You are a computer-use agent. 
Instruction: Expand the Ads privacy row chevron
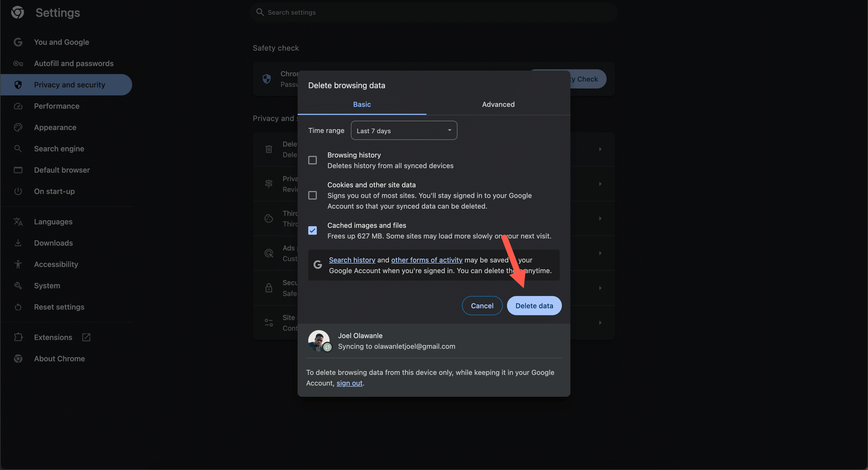click(x=600, y=253)
